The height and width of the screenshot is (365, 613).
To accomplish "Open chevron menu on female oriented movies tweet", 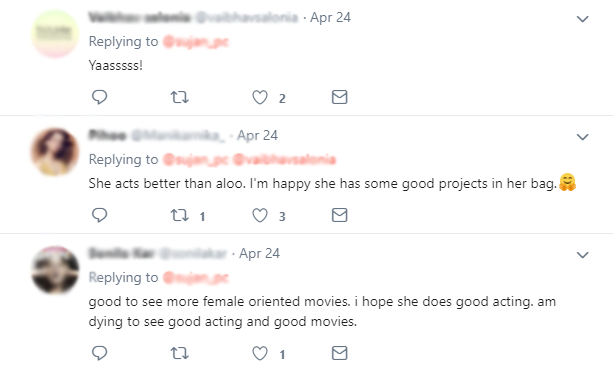I will pyautogui.click(x=583, y=255).
